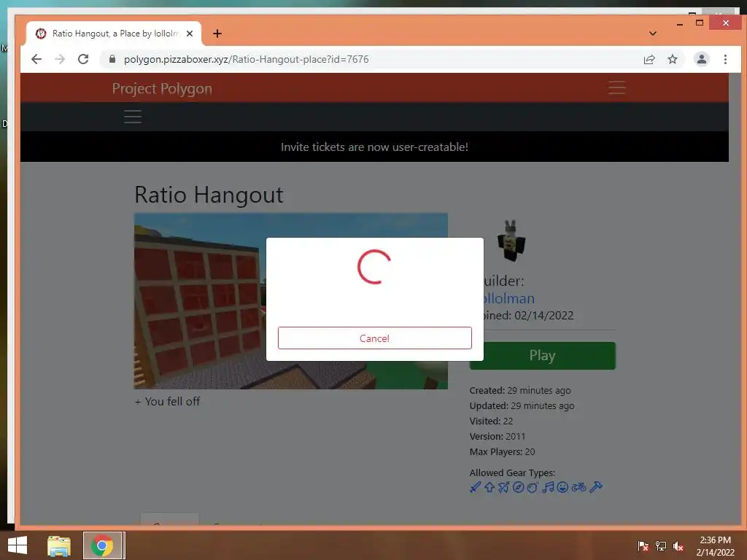Viewport: 747px width, 560px height.
Task: Open the Windows Start menu
Action: pyautogui.click(x=18, y=545)
